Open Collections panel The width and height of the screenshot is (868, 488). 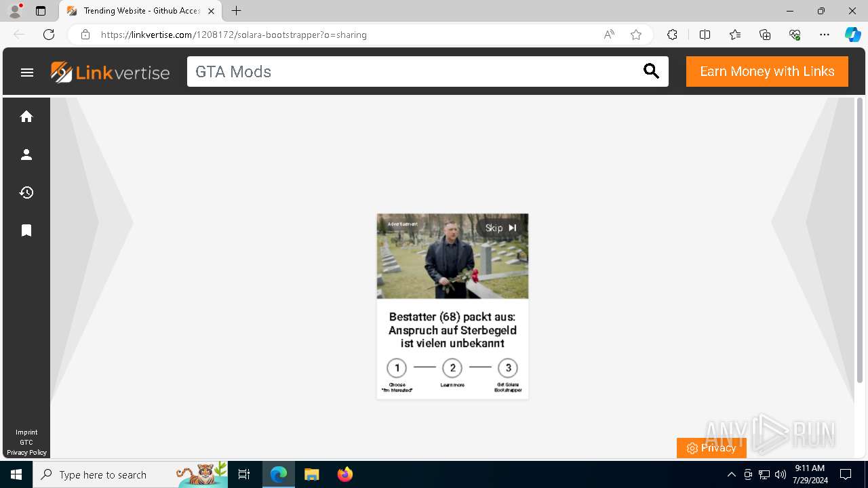pos(765,35)
